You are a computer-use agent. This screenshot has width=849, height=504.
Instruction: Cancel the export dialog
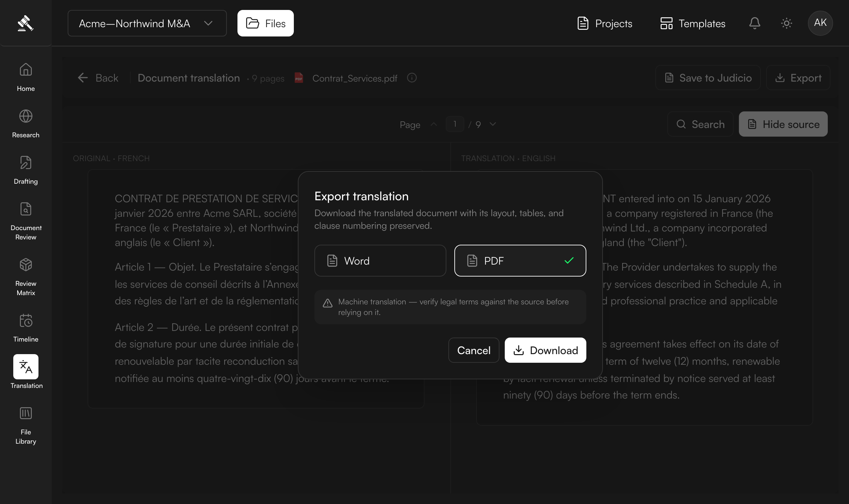coord(474,350)
